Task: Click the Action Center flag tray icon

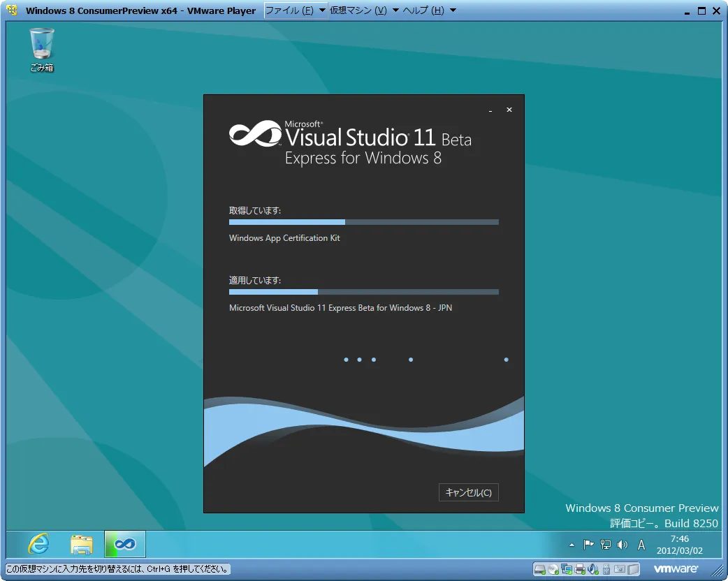Action: coord(588,545)
